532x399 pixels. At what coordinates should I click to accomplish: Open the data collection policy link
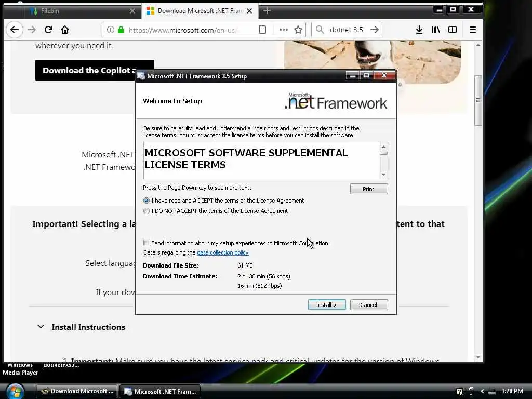223,252
